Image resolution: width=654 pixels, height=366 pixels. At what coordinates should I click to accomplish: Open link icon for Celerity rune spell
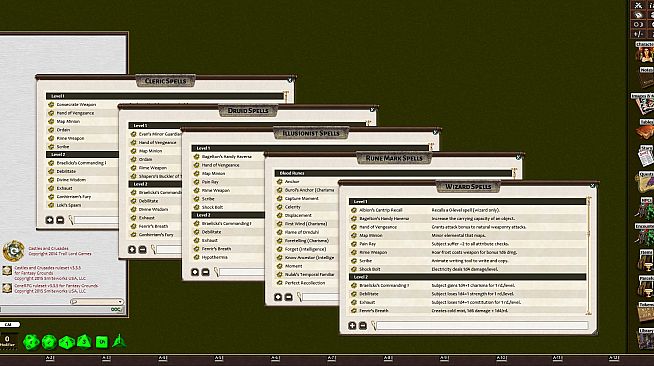click(x=279, y=207)
